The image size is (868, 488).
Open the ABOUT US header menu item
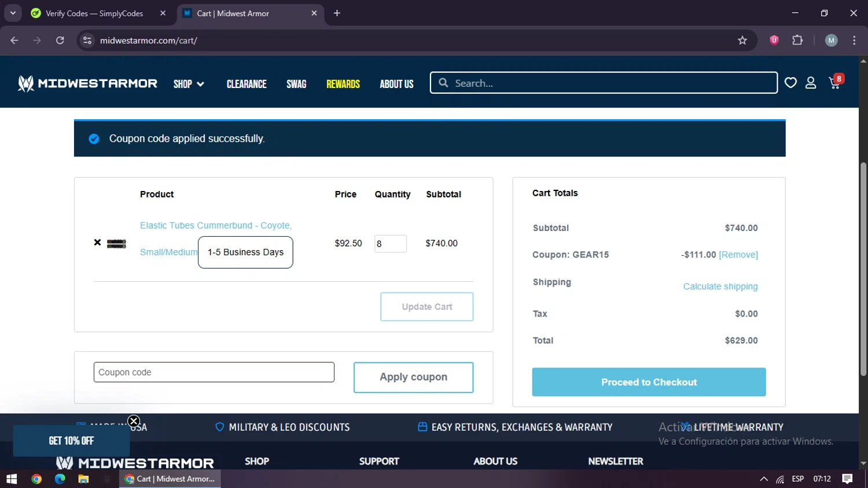pyautogui.click(x=396, y=84)
